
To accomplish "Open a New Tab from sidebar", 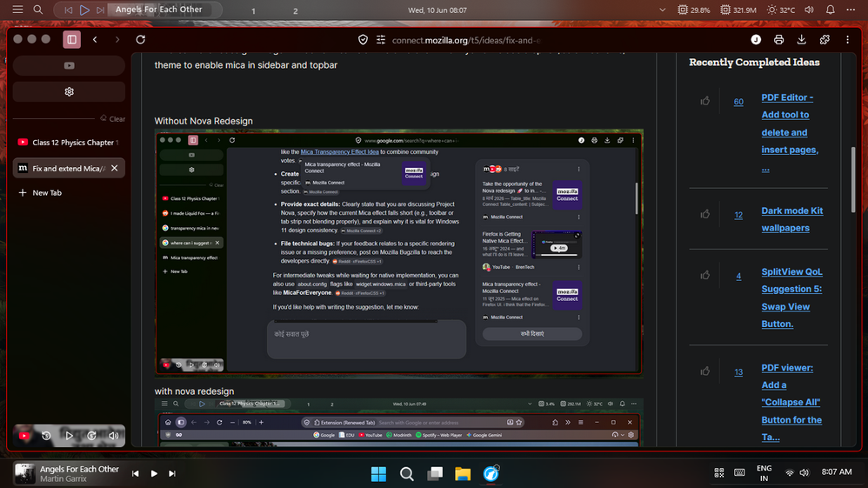I will coord(70,193).
